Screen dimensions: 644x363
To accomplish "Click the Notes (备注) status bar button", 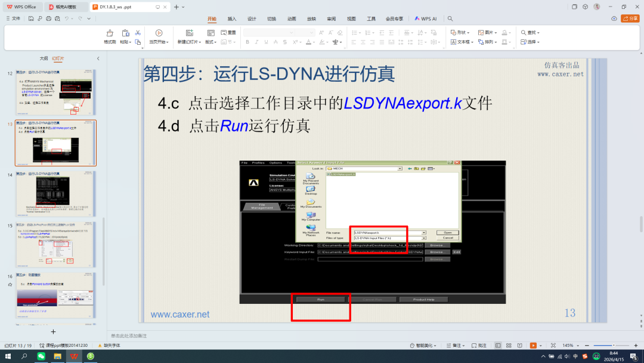I will coord(456,345).
